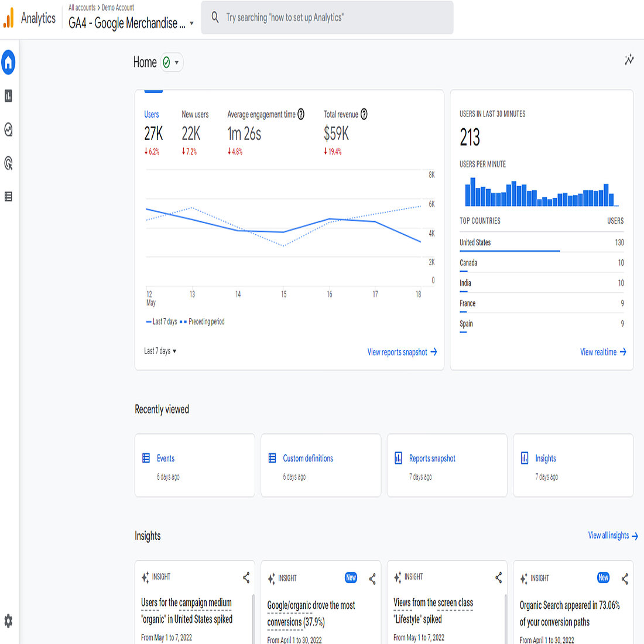Open the Advertising section icon

coord(8,163)
